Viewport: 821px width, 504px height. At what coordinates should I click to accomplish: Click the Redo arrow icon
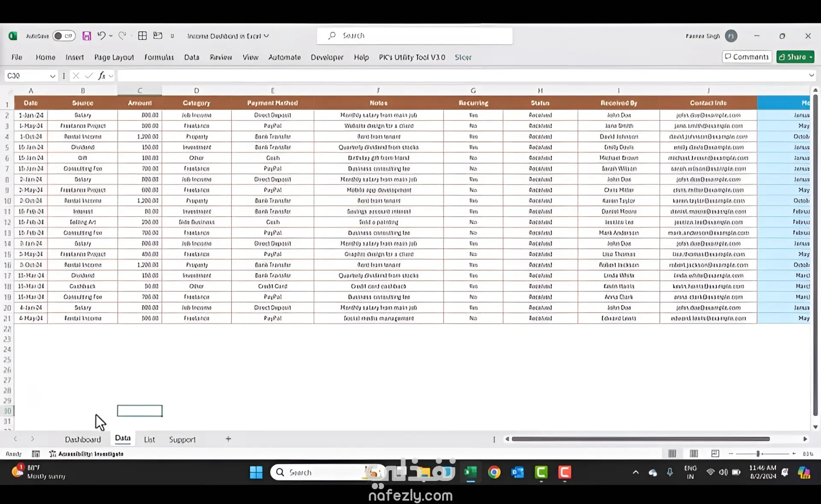pos(122,36)
